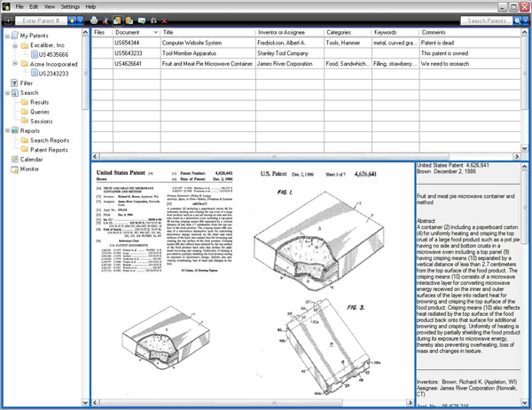The image size is (532, 410).
Task: Click the Comments column header
Action: [470, 32]
